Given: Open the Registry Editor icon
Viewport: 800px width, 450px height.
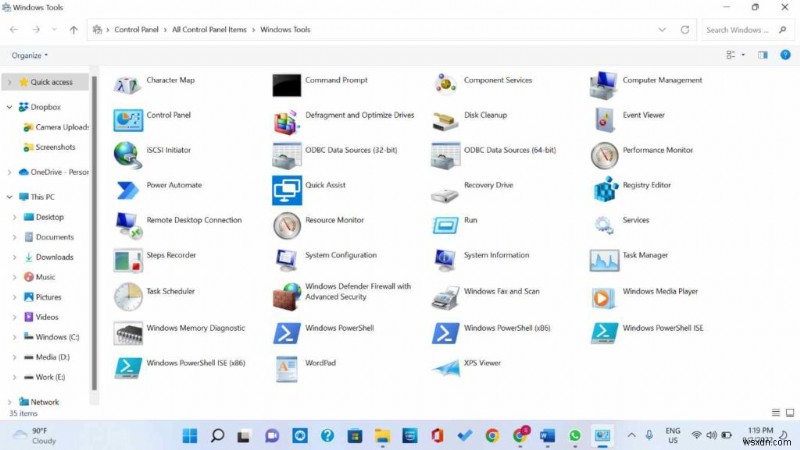Looking at the screenshot, I should (x=605, y=190).
